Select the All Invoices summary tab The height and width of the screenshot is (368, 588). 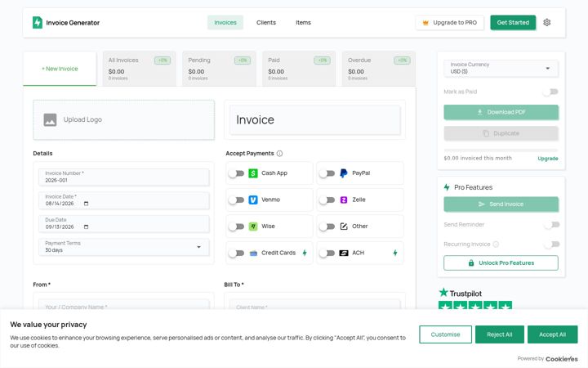(x=139, y=69)
